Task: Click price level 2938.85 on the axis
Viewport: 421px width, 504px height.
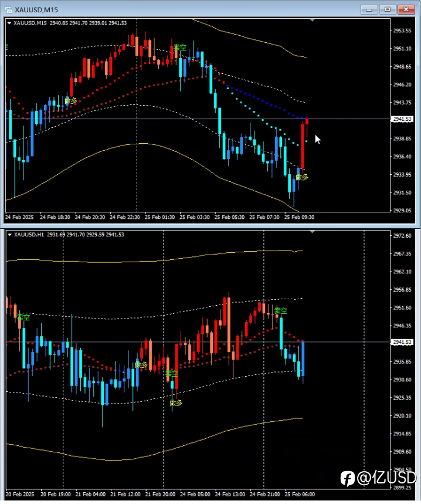Action: (402, 138)
